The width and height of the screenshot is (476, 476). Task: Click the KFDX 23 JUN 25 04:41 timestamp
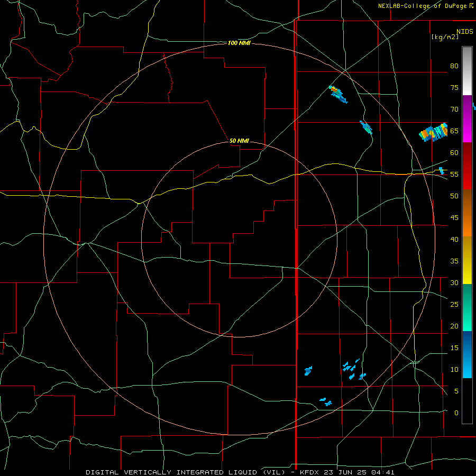(x=347, y=472)
